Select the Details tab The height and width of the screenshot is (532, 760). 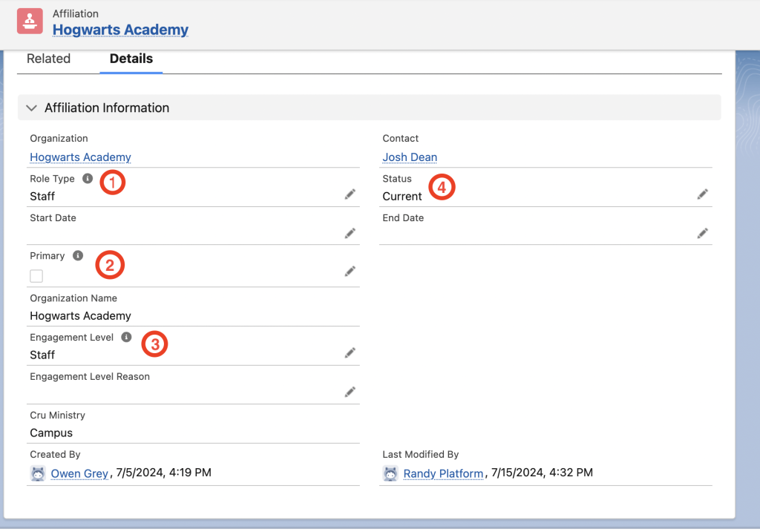(131, 59)
